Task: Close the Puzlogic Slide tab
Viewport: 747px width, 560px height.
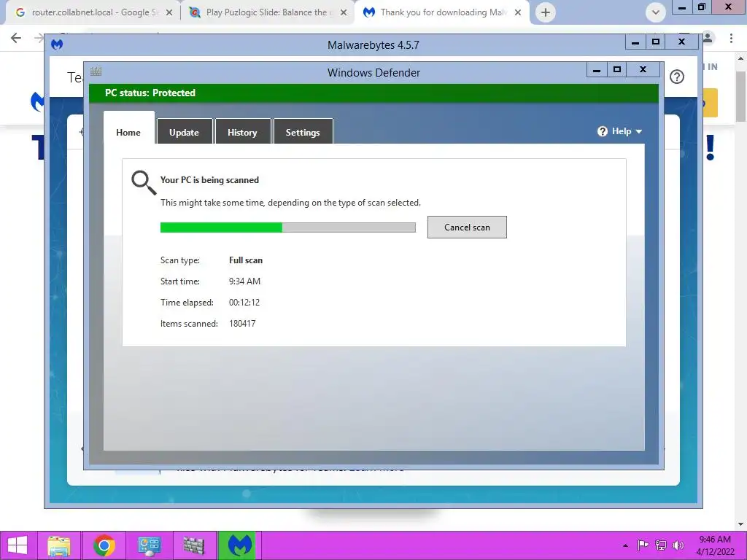Action: pos(344,13)
